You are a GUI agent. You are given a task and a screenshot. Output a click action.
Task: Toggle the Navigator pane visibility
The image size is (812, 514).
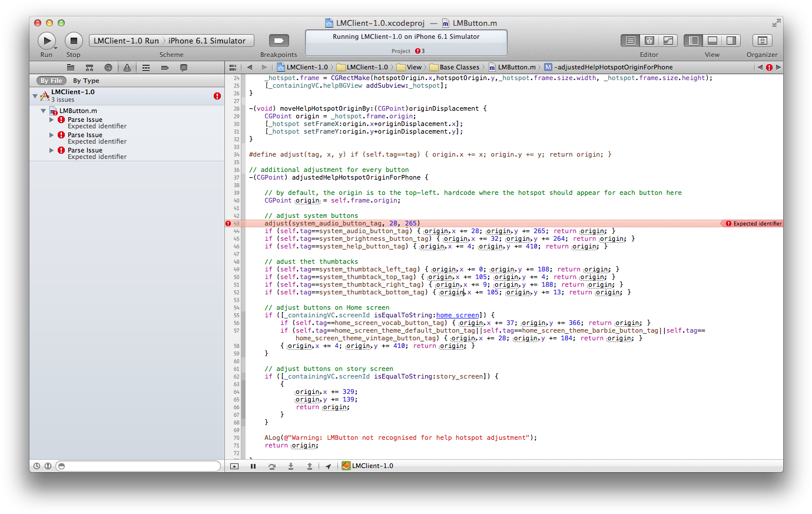tap(694, 41)
